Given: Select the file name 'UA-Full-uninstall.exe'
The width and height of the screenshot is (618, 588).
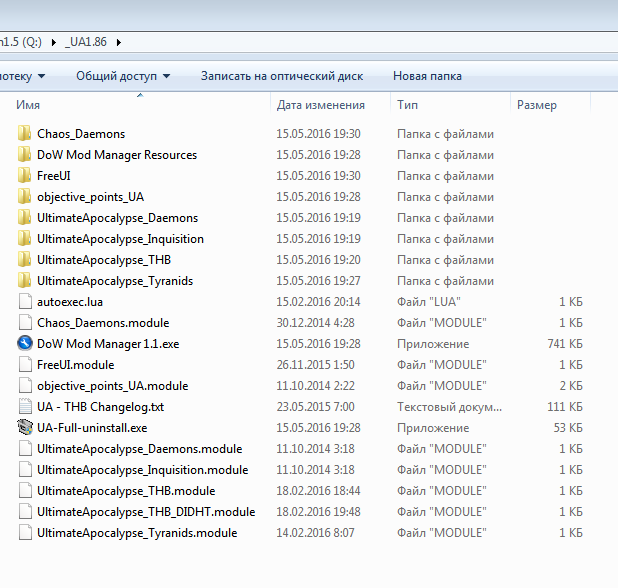Looking at the screenshot, I should point(92,428).
